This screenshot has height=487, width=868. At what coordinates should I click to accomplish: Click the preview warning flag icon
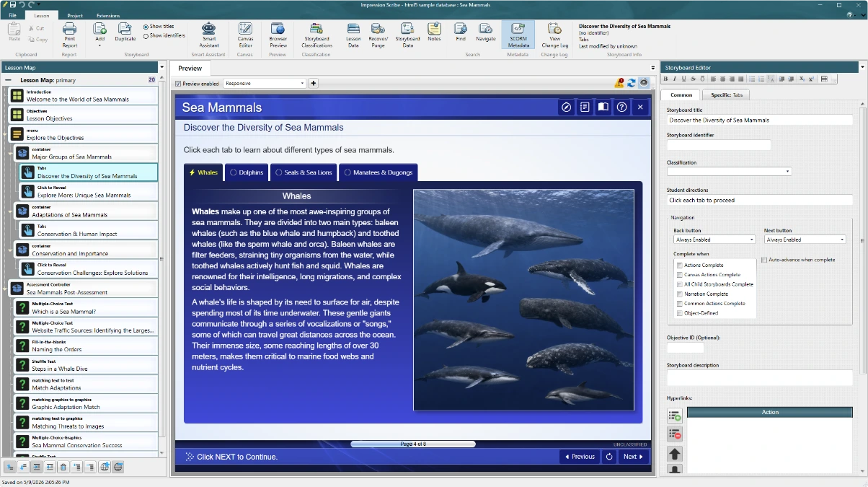tap(619, 83)
